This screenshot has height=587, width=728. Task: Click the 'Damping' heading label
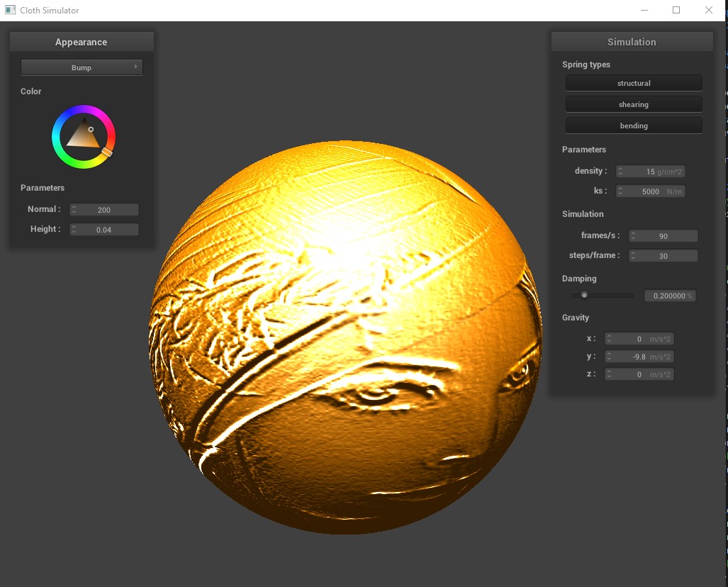pos(579,279)
